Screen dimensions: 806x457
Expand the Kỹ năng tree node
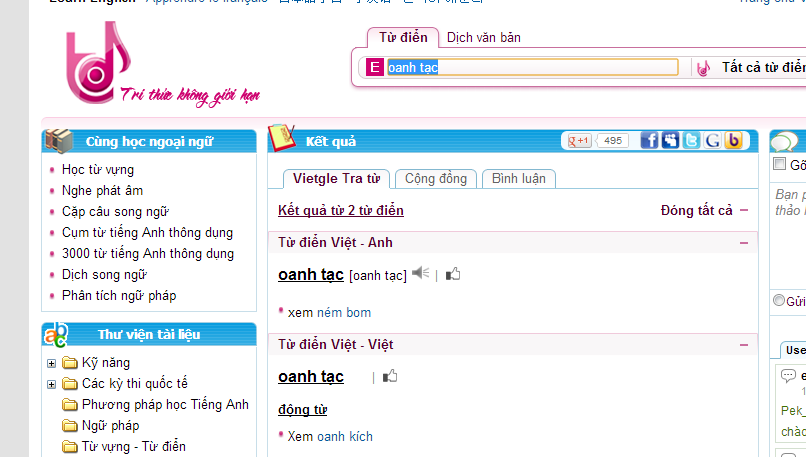[x=51, y=363]
